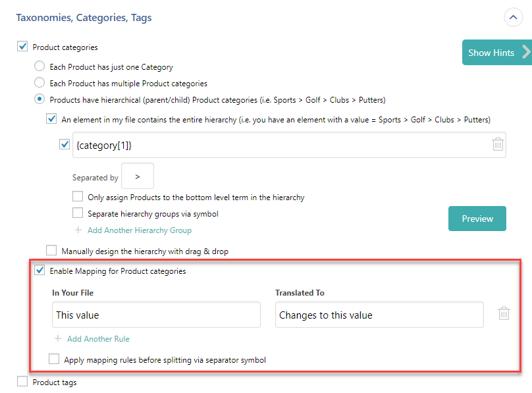Select Each Product has multiple Product categories
The height and width of the screenshot is (393, 532).
point(40,83)
